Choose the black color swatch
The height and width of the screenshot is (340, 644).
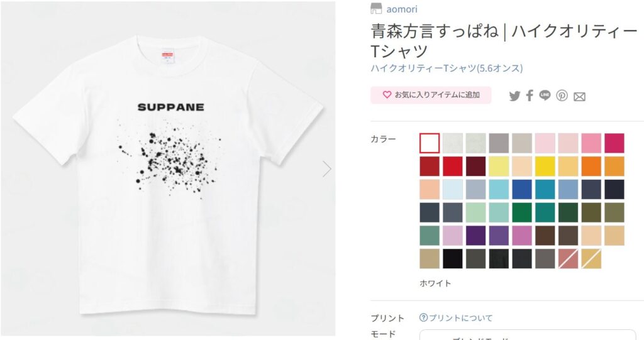tap(453, 259)
